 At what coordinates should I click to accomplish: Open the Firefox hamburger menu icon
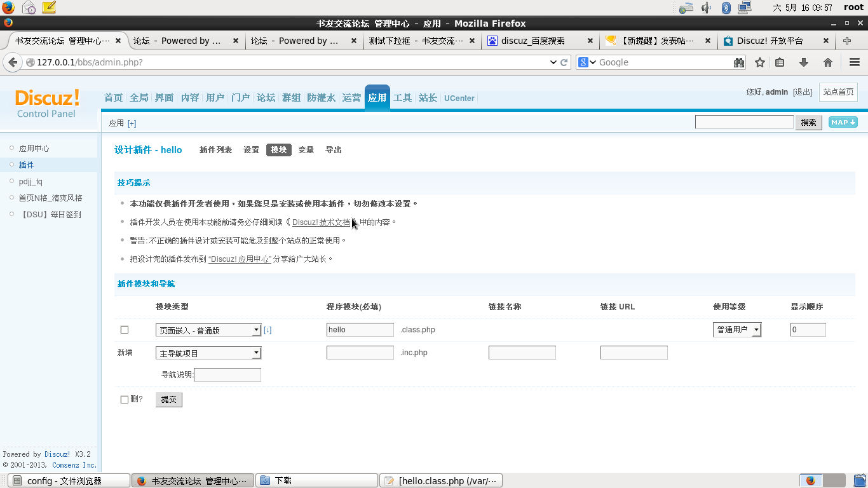[855, 62]
